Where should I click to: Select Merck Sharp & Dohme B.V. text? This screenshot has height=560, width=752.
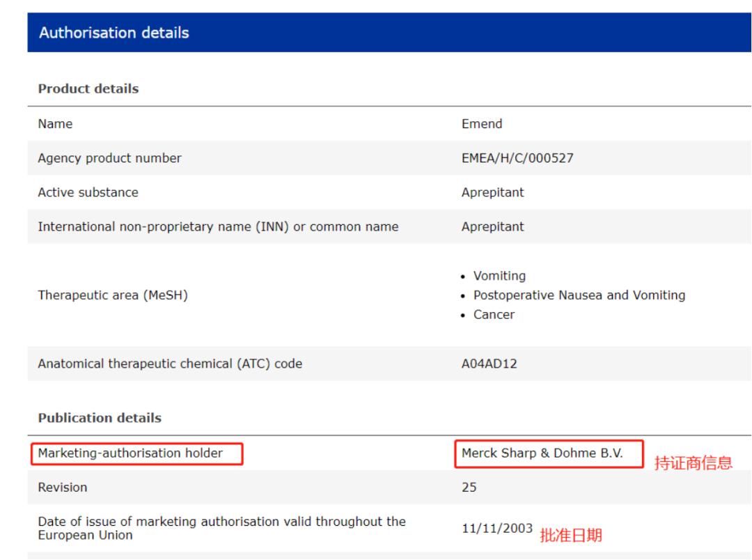[542, 453]
